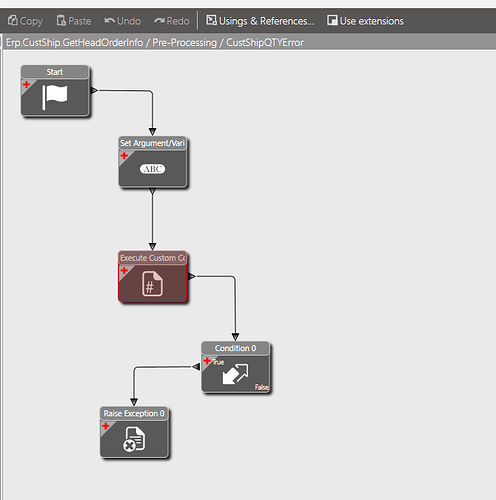
Task: Click red plus on Condition 0 node
Action: tap(207, 361)
